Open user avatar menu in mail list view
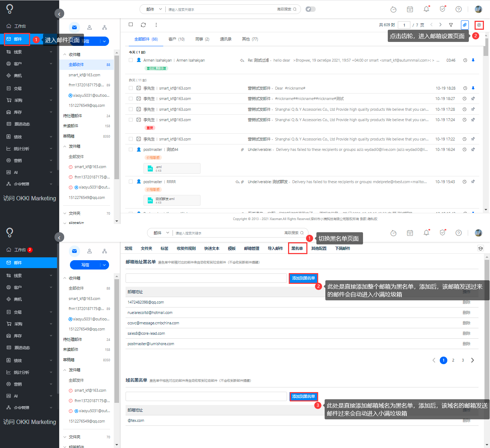 (x=478, y=9)
